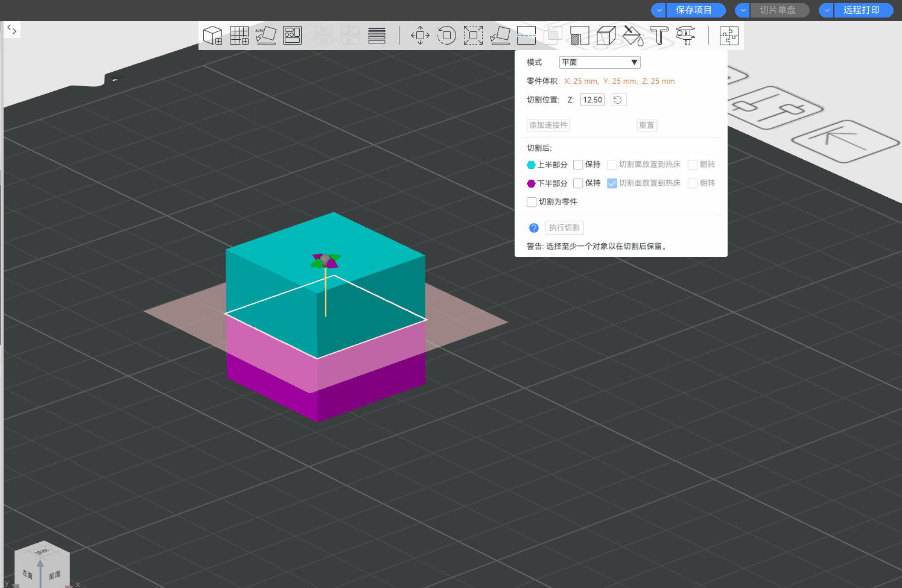Select the Text shape tool
The width and height of the screenshot is (902, 588).
(x=659, y=36)
